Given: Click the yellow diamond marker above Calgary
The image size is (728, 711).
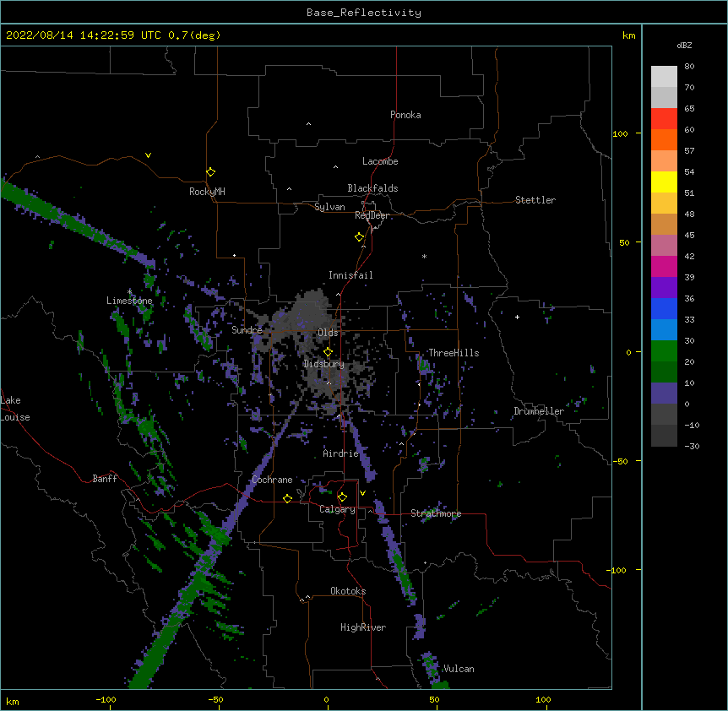Looking at the screenshot, I should tap(342, 497).
